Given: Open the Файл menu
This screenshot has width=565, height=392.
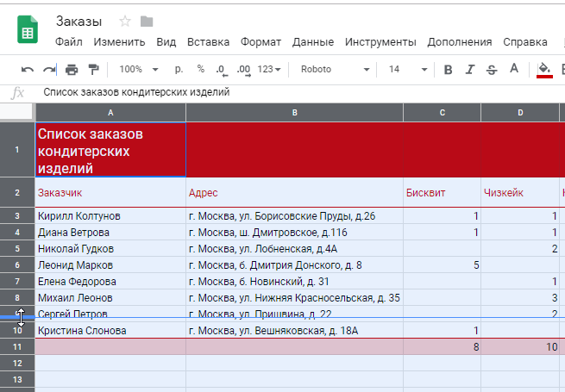Looking at the screenshot, I should pyautogui.click(x=69, y=42).
